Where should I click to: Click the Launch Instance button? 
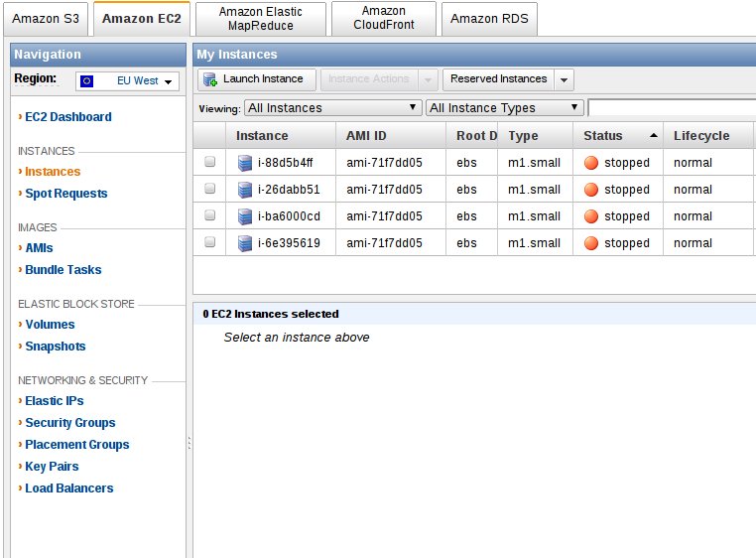[257, 79]
